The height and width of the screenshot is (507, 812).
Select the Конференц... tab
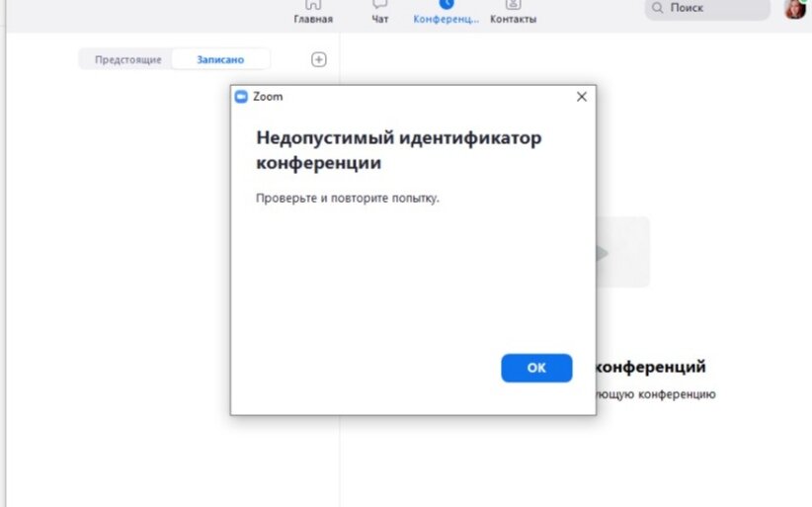(x=446, y=13)
